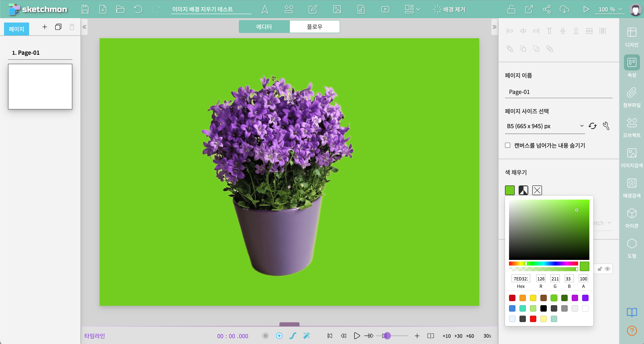Click the duplicate page icon
This screenshot has height=344, width=644.
pyautogui.click(x=58, y=27)
